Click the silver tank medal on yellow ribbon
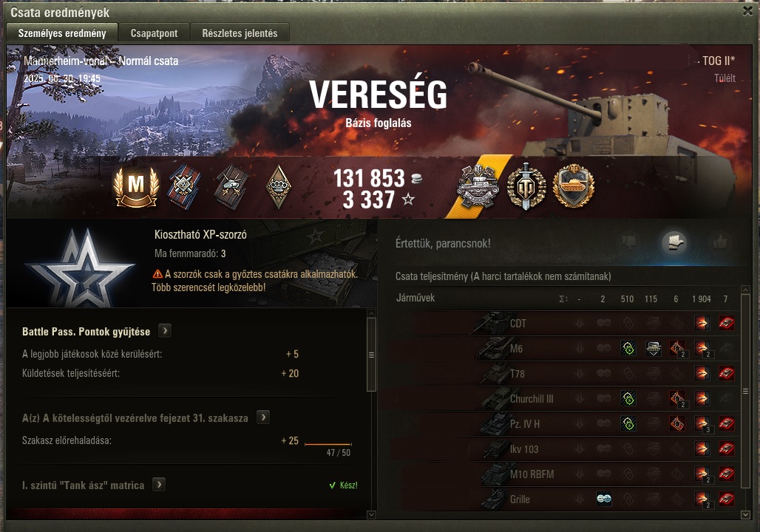Screen dimensions: 760x532 478,186
